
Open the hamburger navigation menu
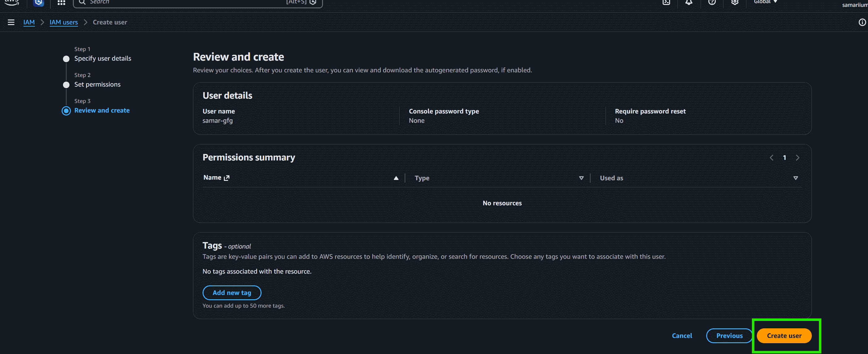point(11,22)
